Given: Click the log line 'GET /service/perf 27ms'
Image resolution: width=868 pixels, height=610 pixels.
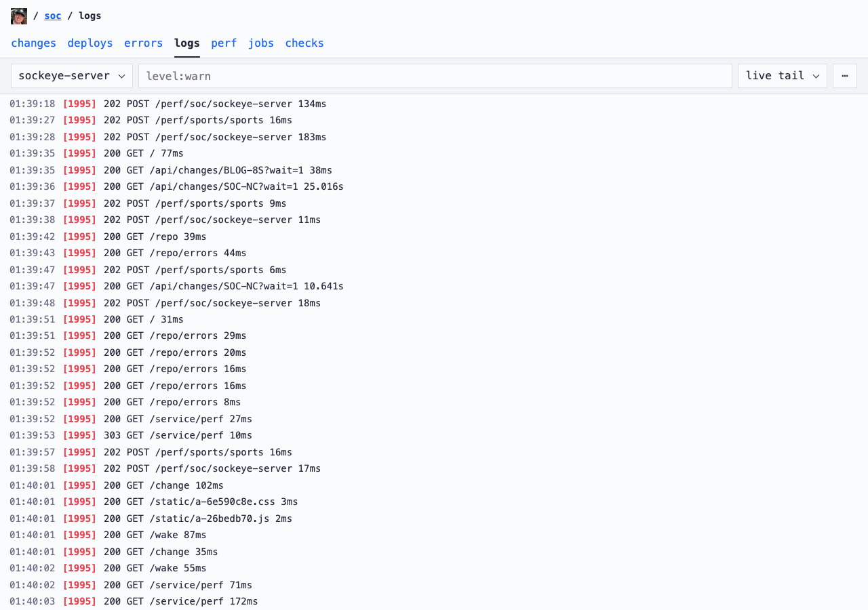Looking at the screenshot, I should click(434, 419).
